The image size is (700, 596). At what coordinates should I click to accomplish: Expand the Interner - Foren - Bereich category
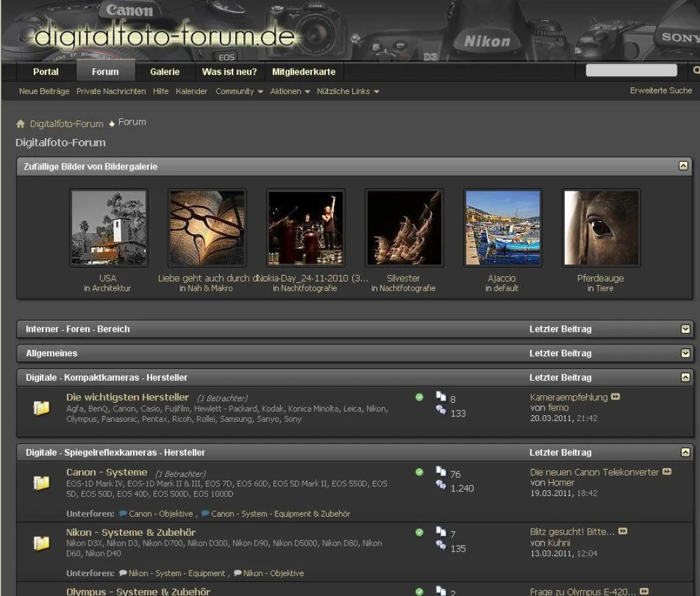coord(685,329)
